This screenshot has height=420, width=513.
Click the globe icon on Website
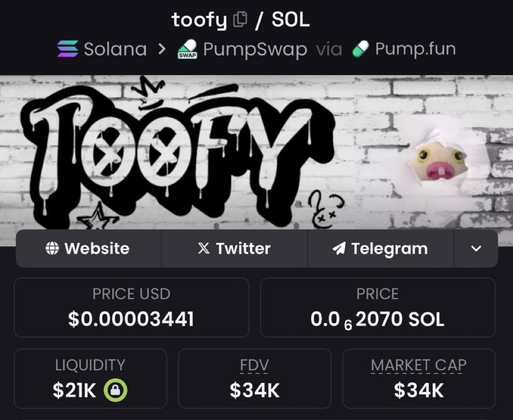(x=53, y=248)
